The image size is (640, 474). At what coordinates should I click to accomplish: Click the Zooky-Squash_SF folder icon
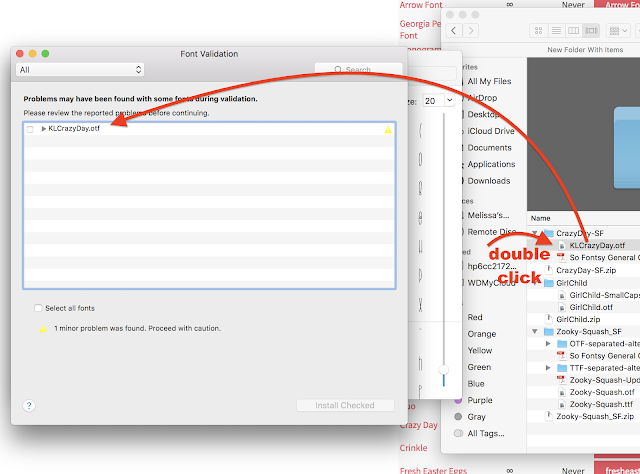[x=549, y=332]
